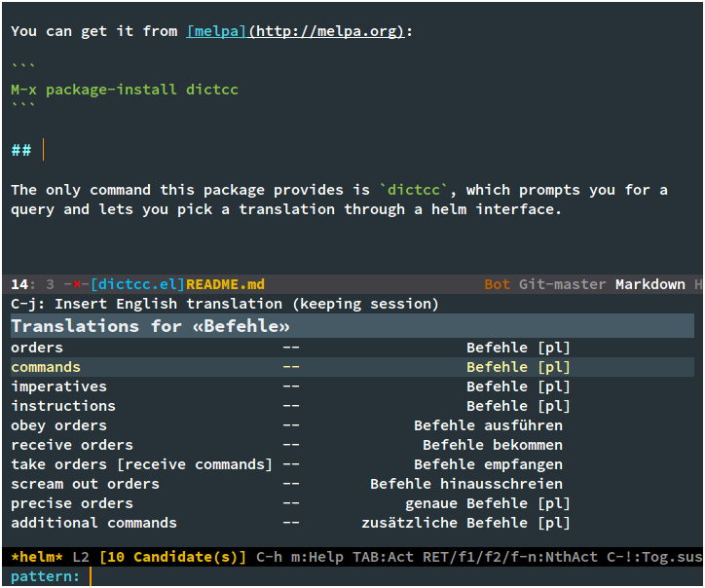Viewport: 705px width, 588px height.
Task: Choose the 'instructions' translation row
Action: (x=352, y=406)
